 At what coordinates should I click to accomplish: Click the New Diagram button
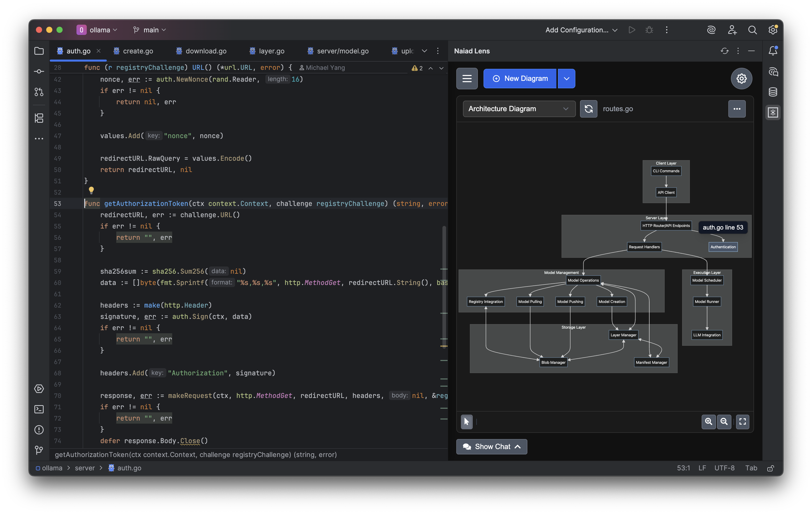coord(520,79)
